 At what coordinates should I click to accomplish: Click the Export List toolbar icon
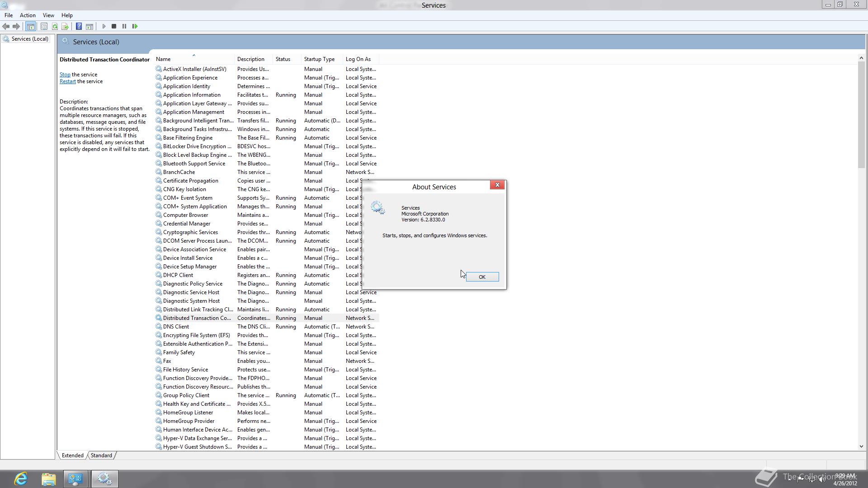tap(65, 26)
